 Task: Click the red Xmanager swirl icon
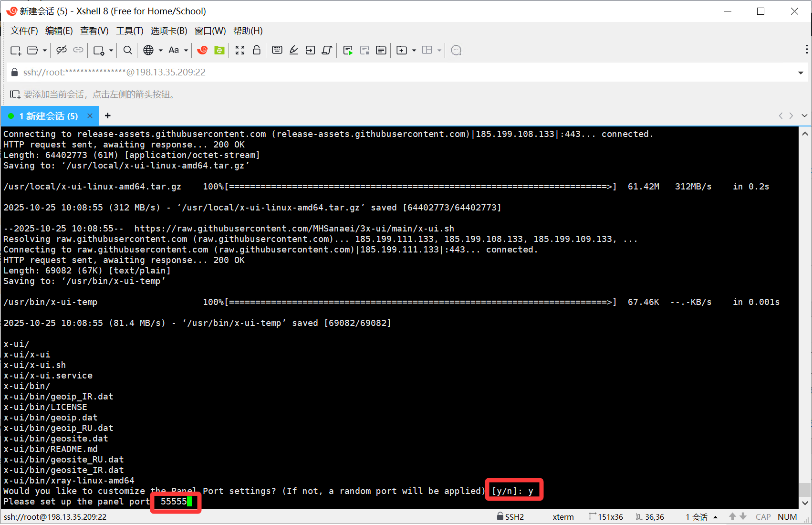pos(202,50)
